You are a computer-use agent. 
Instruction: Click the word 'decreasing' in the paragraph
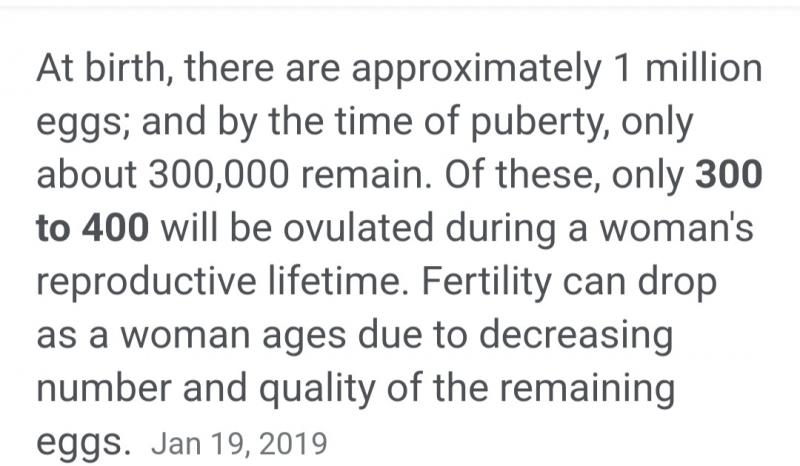click(x=576, y=335)
